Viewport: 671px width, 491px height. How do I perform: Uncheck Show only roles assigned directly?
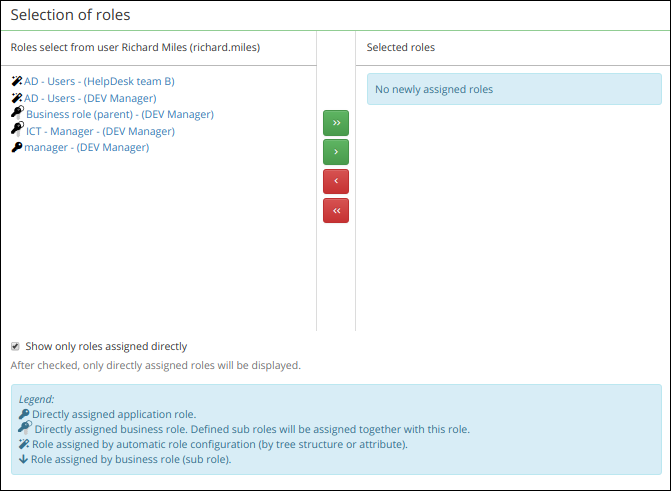(x=15, y=346)
